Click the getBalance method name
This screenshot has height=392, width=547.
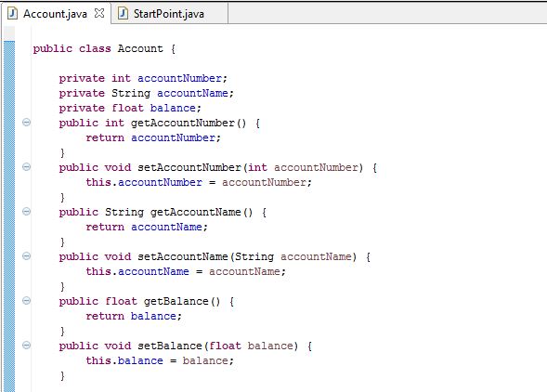click(176, 301)
